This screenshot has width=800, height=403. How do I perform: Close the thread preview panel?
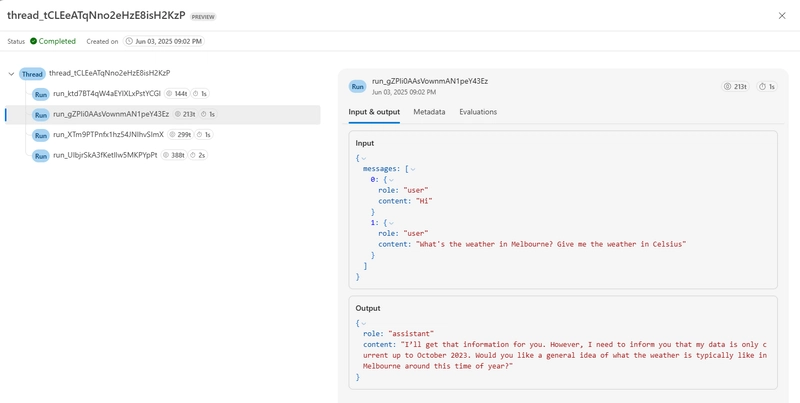point(782,16)
